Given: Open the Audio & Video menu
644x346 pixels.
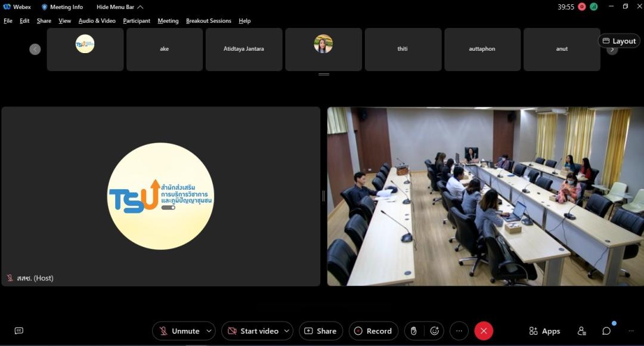Looking at the screenshot, I should point(97,21).
